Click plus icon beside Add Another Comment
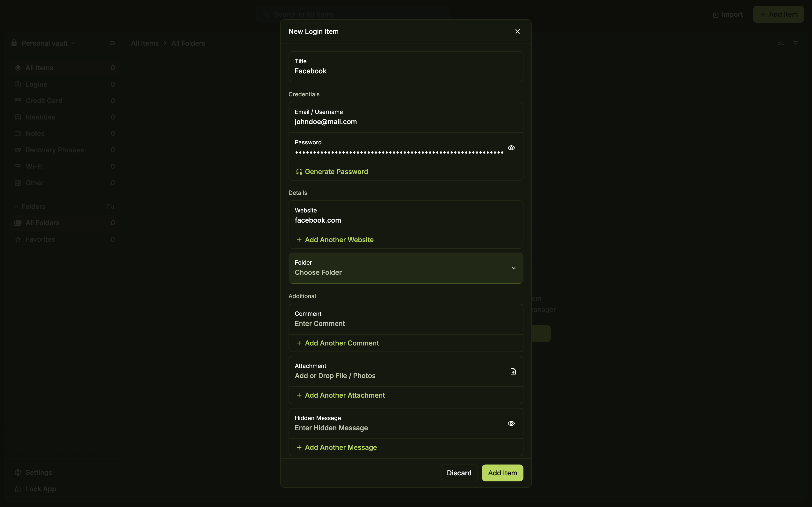Screen dimensions: 812x507 (x=299, y=343)
